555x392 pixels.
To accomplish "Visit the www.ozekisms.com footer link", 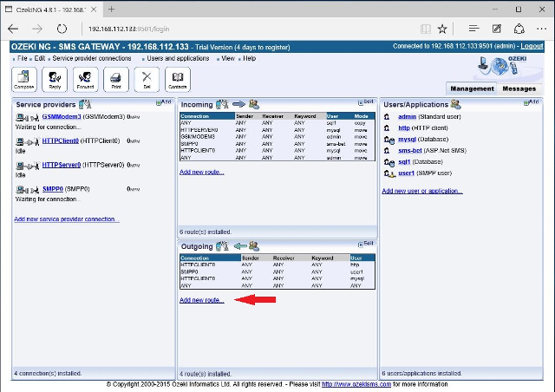I will click(356, 384).
